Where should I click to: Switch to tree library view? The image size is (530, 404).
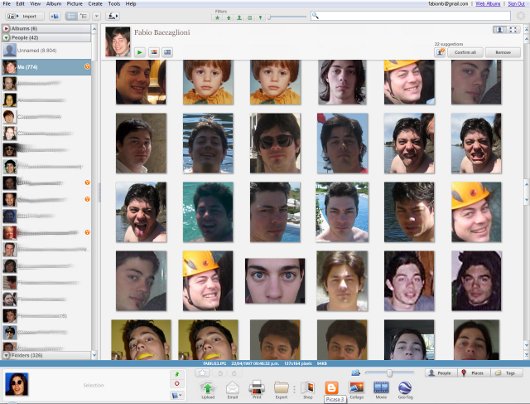tap(83, 16)
